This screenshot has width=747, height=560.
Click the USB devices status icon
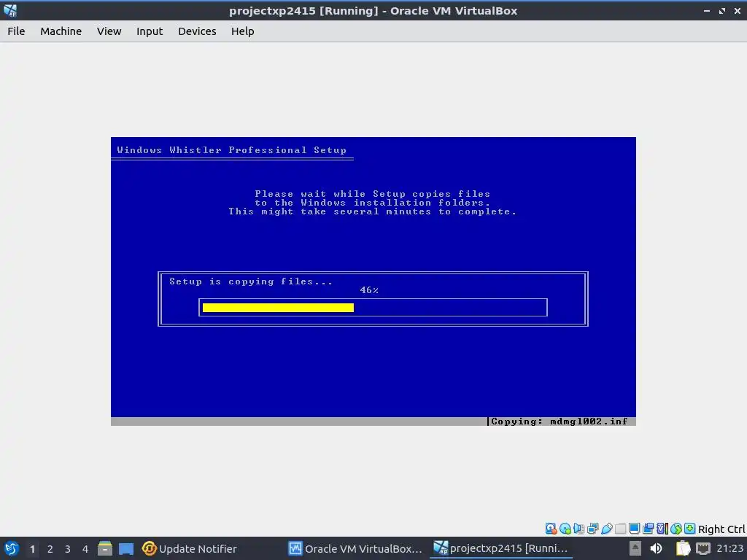(x=606, y=529)
